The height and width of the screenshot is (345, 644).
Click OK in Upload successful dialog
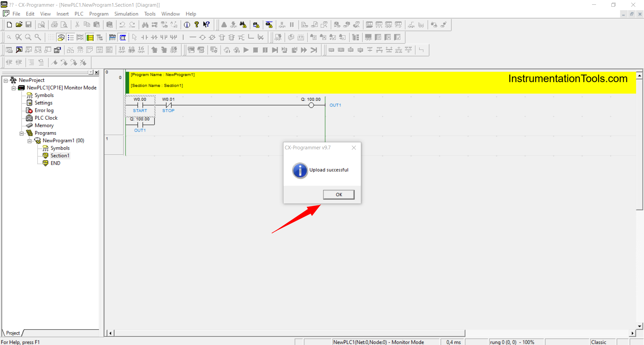(339, 195)
